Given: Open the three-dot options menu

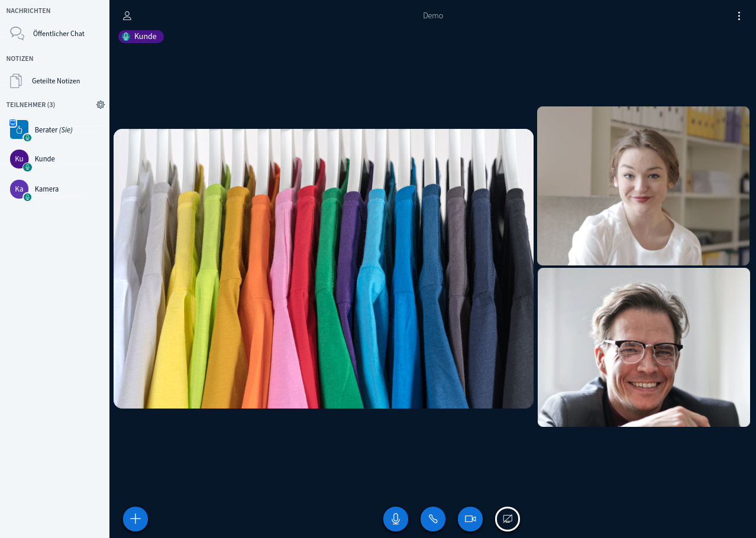Looking at the screenshot, I should 739,16.
